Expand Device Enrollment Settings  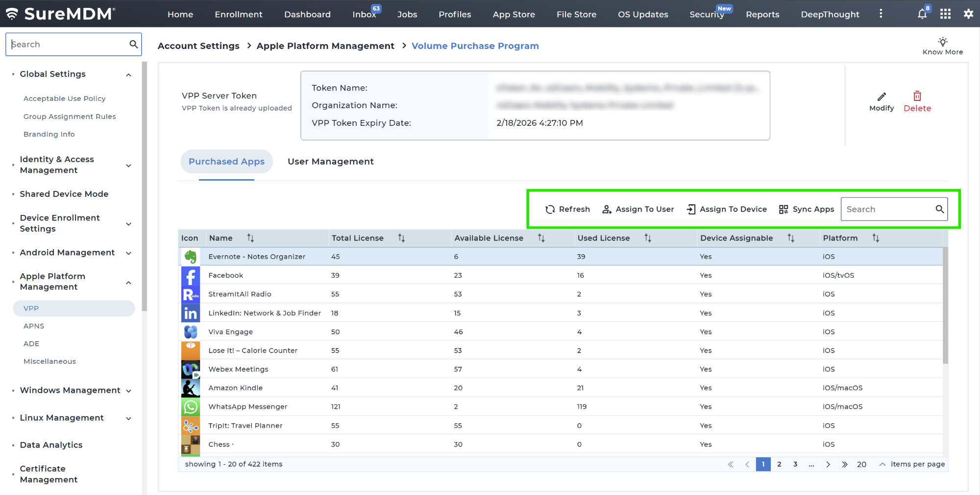(128, 224)
